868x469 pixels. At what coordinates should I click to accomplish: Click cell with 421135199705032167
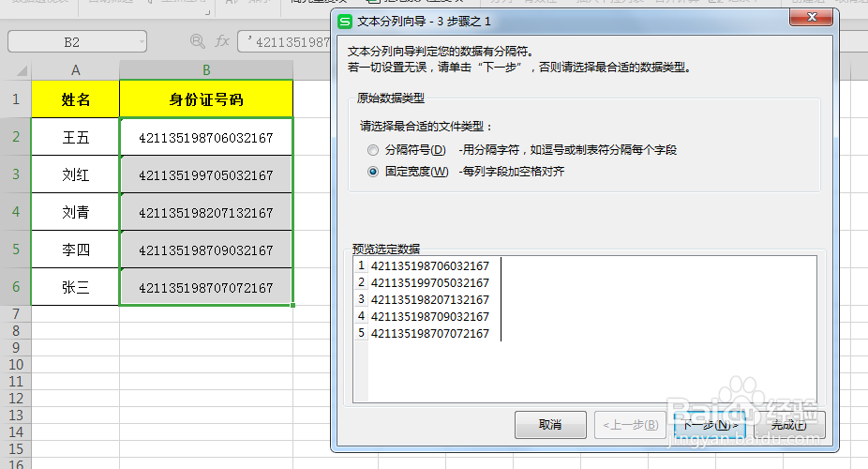206,174
